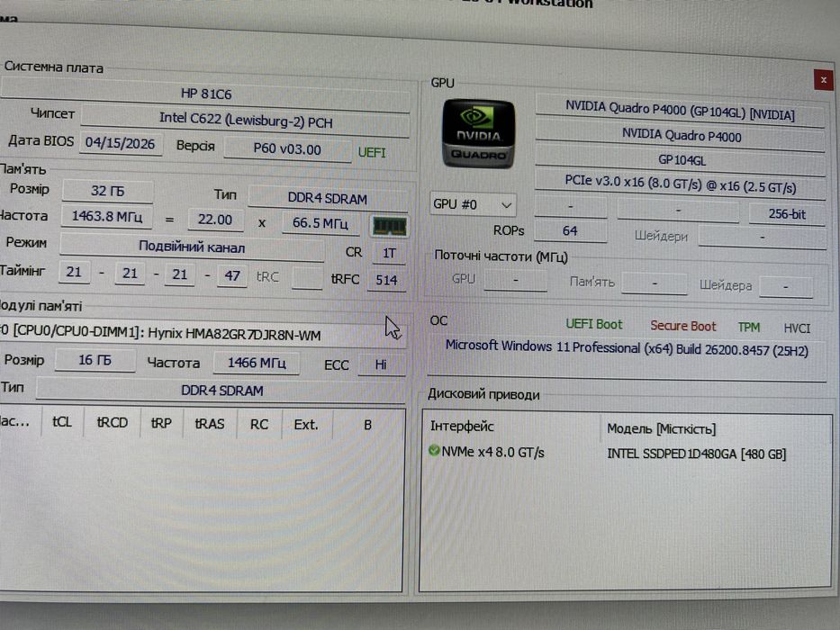
Task: Click the 22.00 multiplier field
Action: [x=215, y=220]
